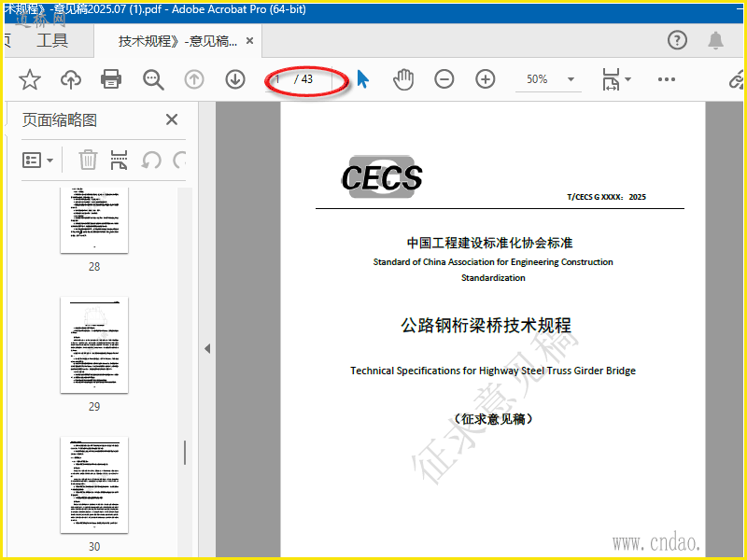Rotate pages counterclockwise icon
The image size is (747, 560).
tap(151, 161)
